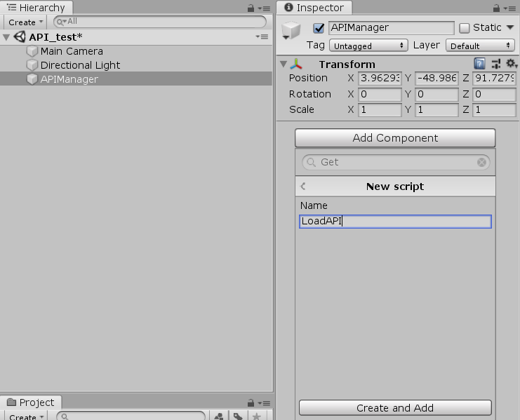Click the Unity scene icon beside API_test
520x420 pixels.
[20, 36]
